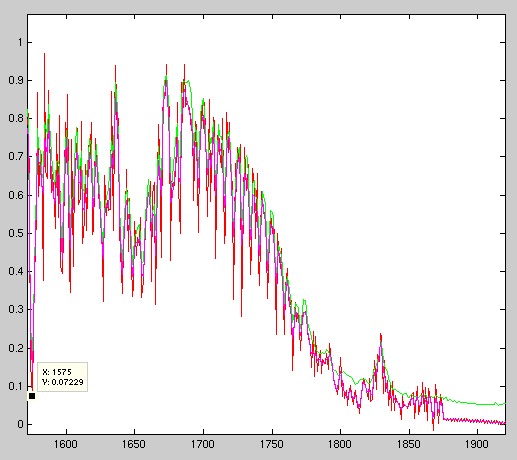Click the black data cursor marker square

(x=32, y=396)
